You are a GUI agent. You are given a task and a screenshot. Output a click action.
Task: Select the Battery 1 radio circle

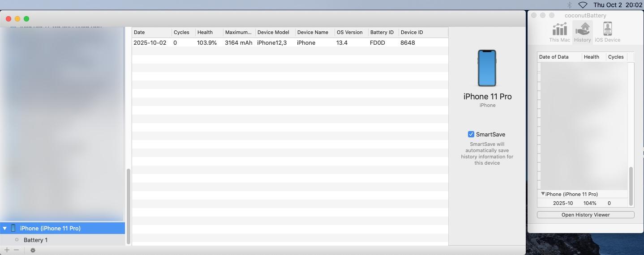coord(17,240)
